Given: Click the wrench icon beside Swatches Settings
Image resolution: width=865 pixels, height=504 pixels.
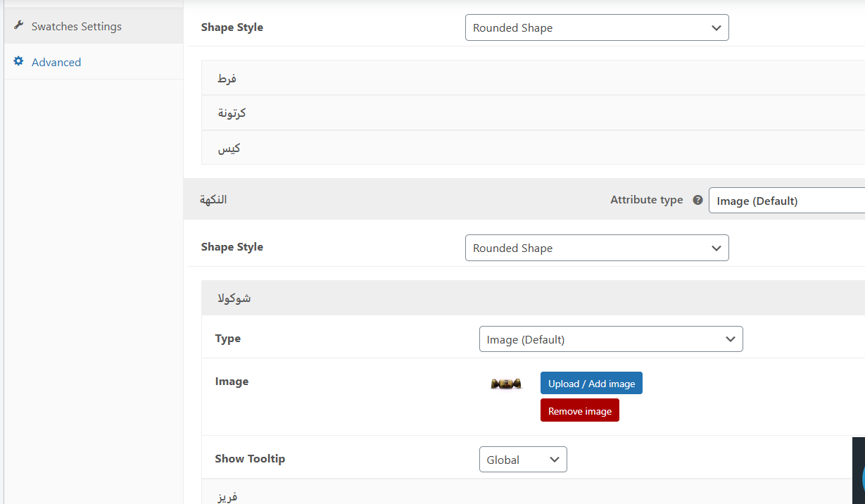Looking at the screenshot, I should pos(19,25).
